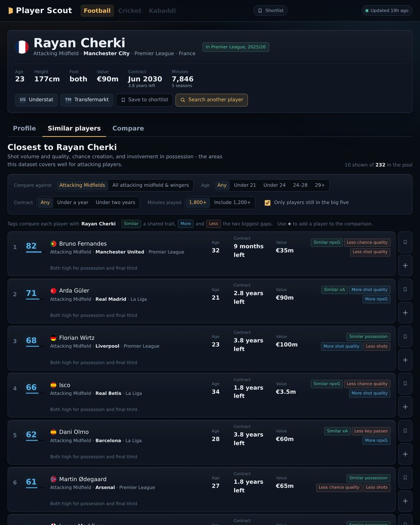
Task: Click the 'In Premier League, 2025/26' badge
Action: coord(236,47)
